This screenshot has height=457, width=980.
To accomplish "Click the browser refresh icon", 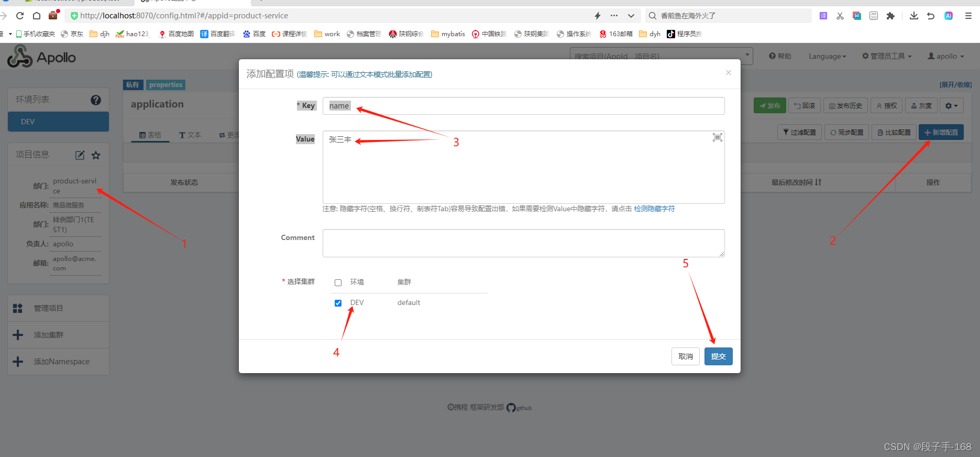I will 20,16.
